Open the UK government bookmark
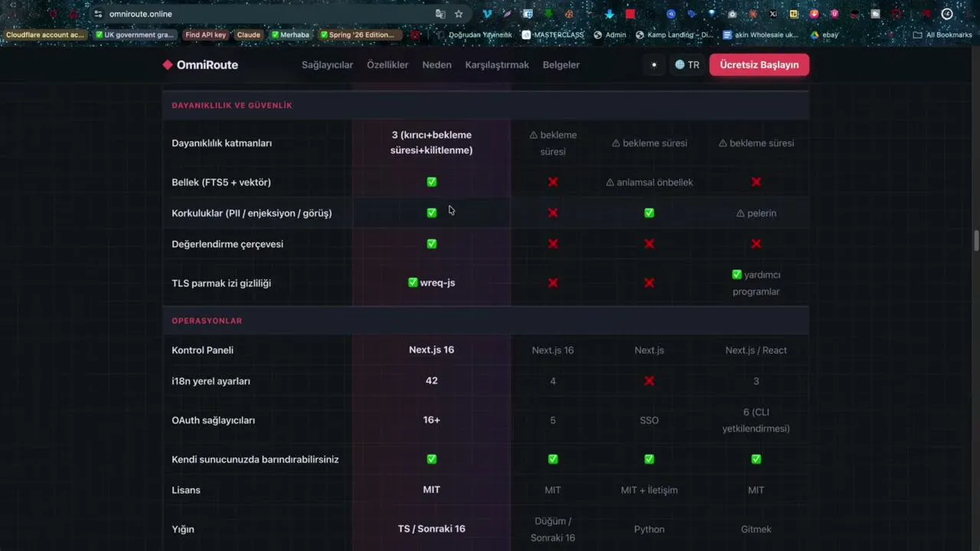The height and width of the screenshot is (551, 980). coord(136,34)
